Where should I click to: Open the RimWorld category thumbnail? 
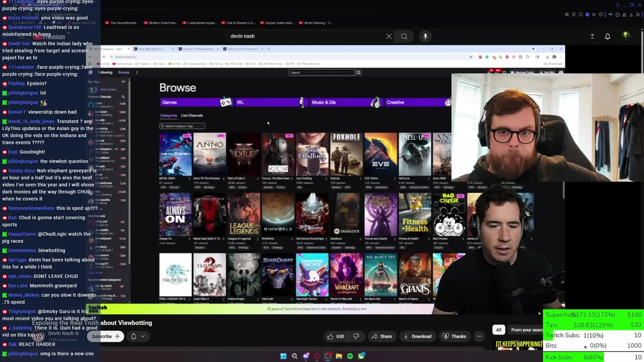pos(278,215)
